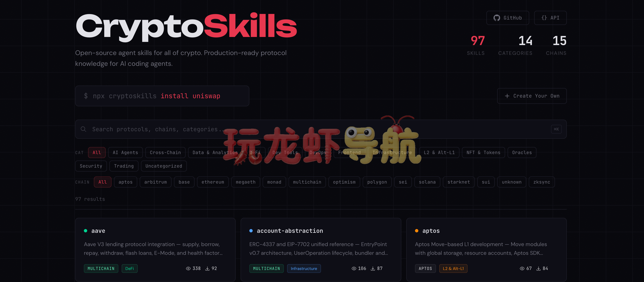This screenshot has height=282, width=644.
Task: Click views eye icon on aave card
Action: [x=188, y=269]
